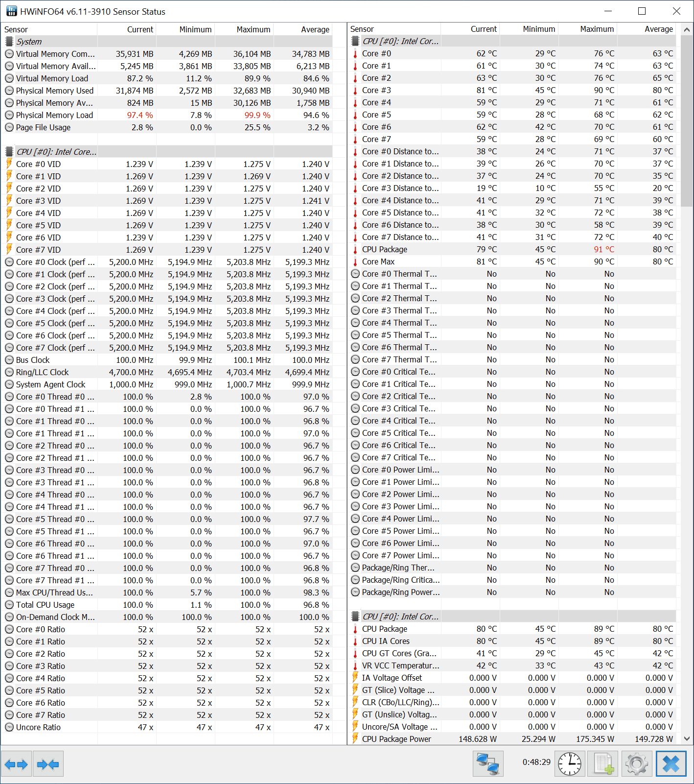Click the System group chip icon
The image size is (694, 784).
point(9,42)
